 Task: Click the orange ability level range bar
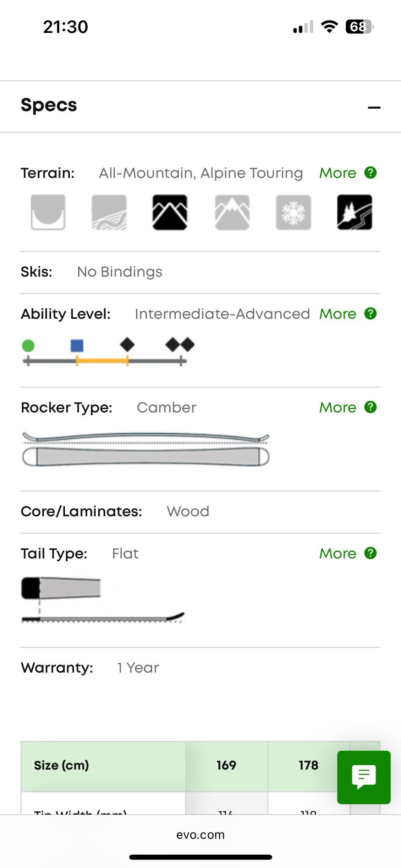coord(102,360)
